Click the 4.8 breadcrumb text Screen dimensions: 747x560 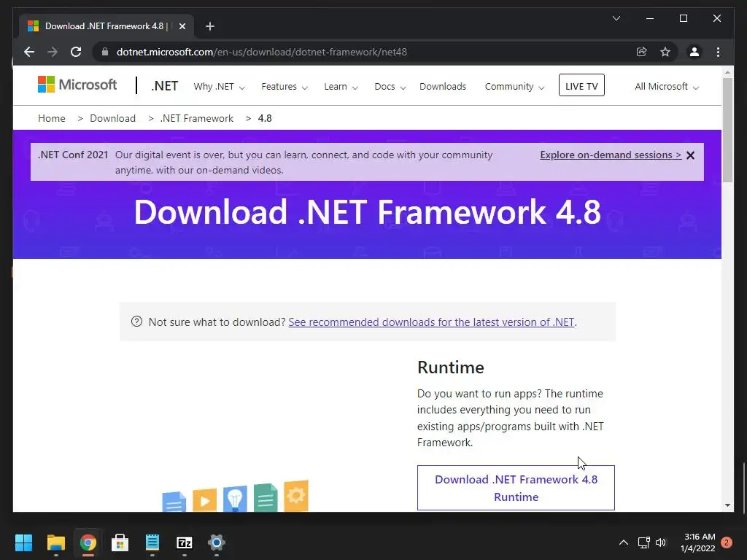click(265, 118)
